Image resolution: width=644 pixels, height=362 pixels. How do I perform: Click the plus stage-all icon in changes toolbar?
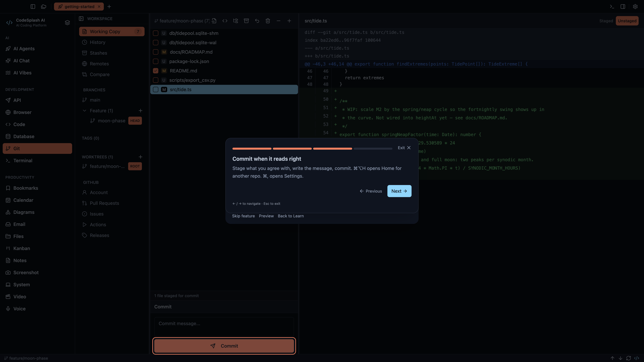[x=289, y=21]
